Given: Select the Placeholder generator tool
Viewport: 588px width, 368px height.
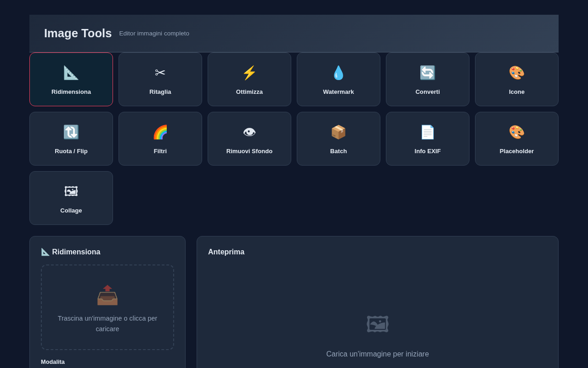Looking at the screenshot, I should 516,138.
